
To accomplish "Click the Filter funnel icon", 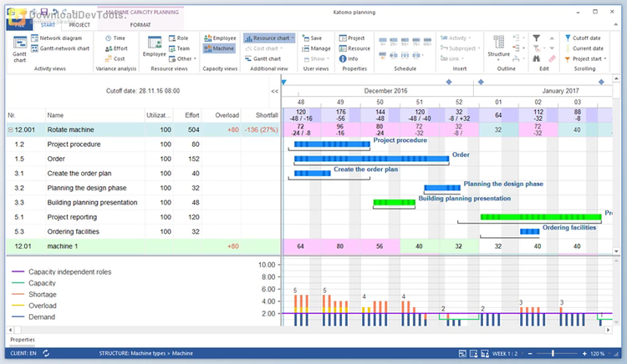I will 537,38.
